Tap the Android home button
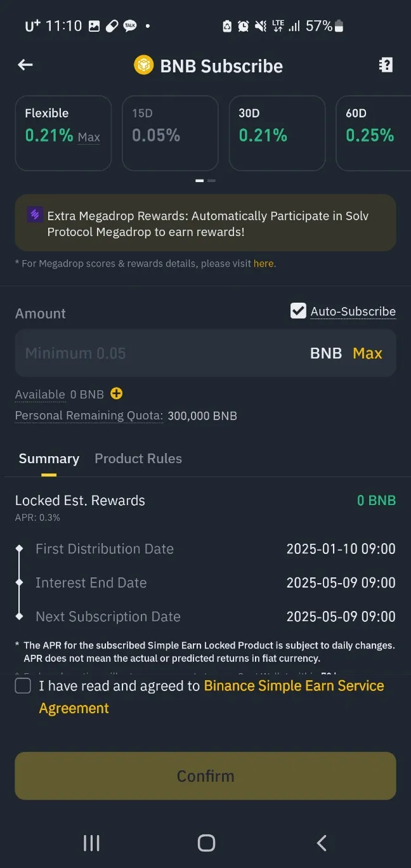This screenshot has width=411, height=868. point(205,843)
